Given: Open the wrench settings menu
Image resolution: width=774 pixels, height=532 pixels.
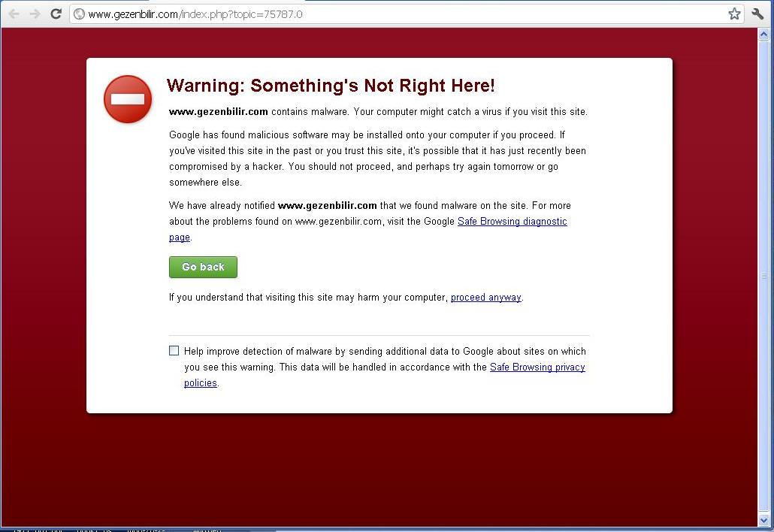Looking at the screenshot, I should pos(757,14).
